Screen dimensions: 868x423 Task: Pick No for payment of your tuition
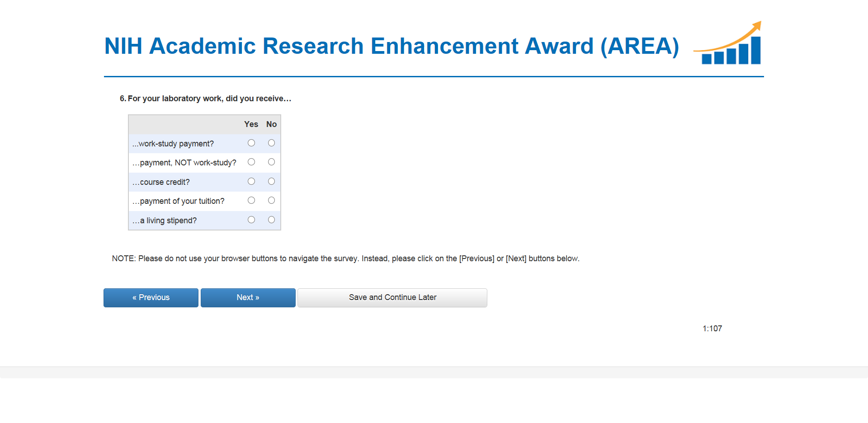pyautogui.click(x=271, y=201)
